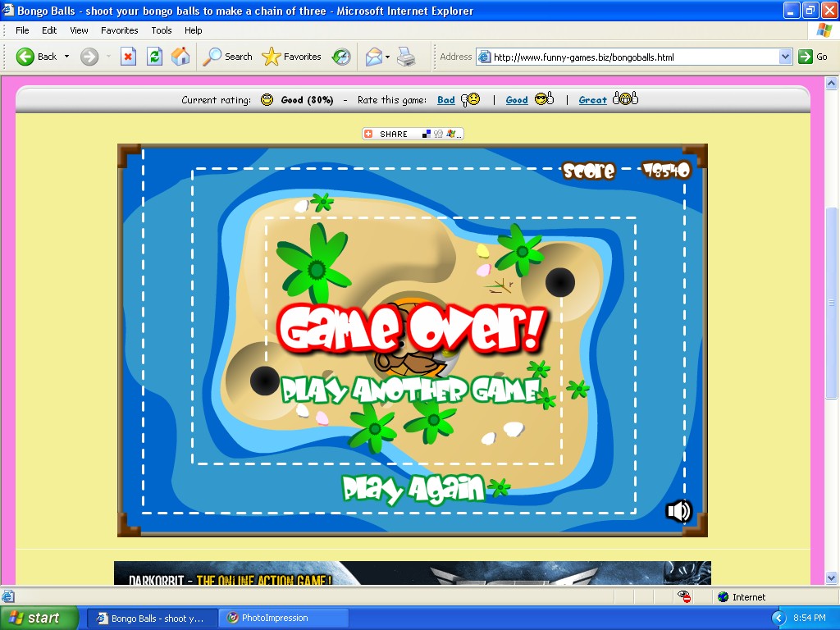Mute game sound with speaker icon
This screenshot has height=630, width=840.
point(678,511)
